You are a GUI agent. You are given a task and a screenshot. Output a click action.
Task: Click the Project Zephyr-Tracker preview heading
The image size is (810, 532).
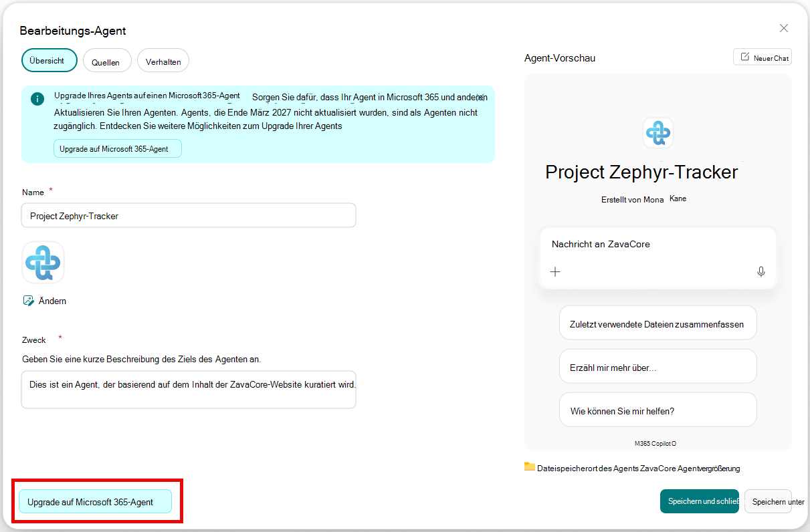coord(642,172)
